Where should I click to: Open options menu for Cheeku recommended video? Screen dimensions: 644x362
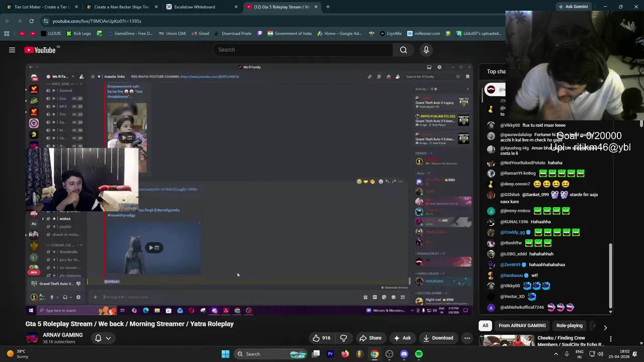(610, 339)
